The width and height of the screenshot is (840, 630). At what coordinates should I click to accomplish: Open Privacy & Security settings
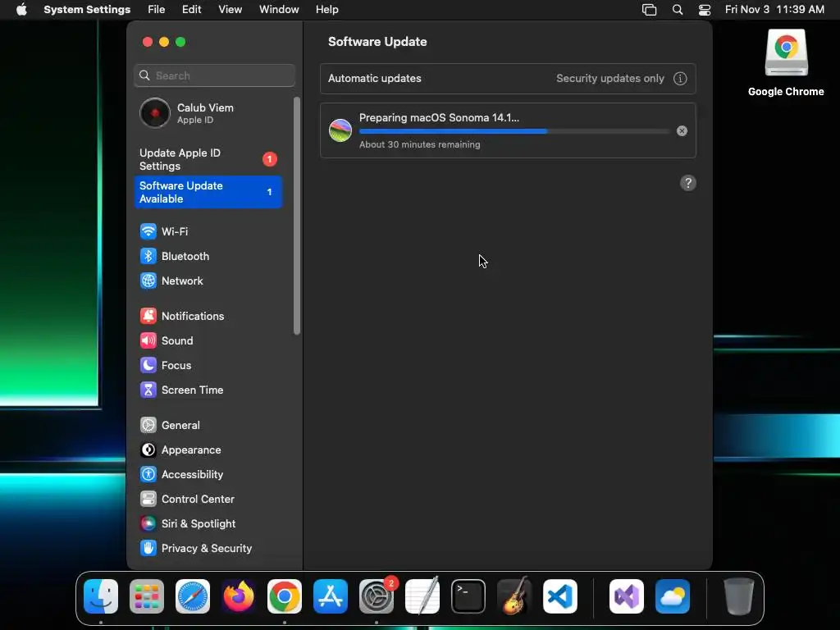pos(208,549)
